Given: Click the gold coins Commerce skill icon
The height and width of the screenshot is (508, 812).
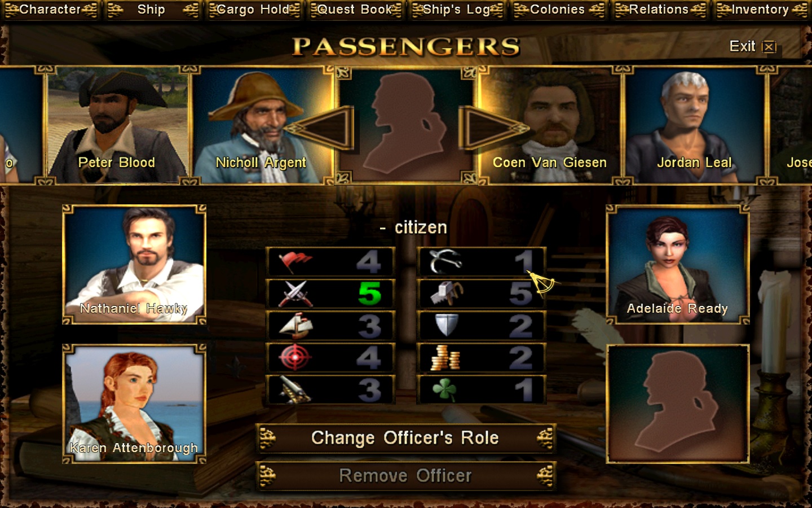Looking at the screenshot, I should (445, 358).
